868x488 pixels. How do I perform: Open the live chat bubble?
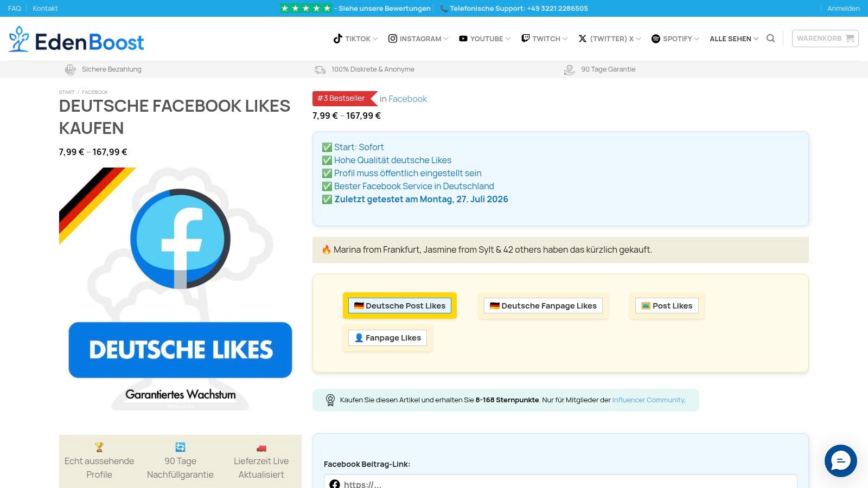point(840,461)
